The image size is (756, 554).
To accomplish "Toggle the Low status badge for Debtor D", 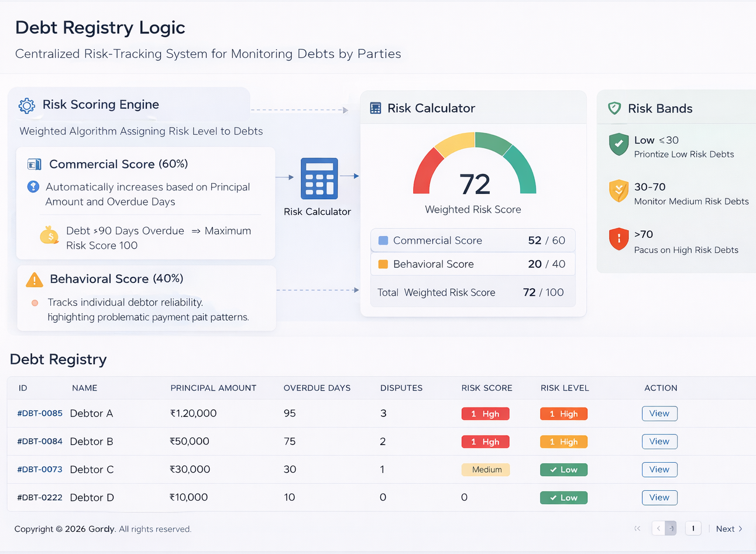I will coord(563,497).
